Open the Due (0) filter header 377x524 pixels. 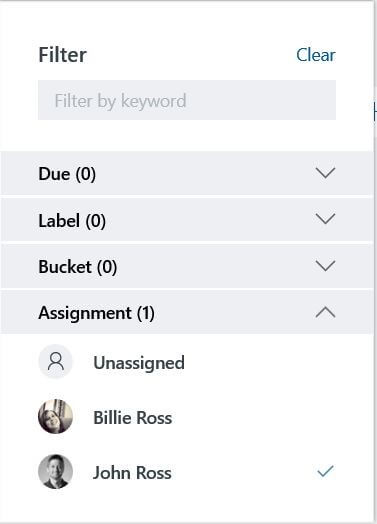(x=187, y=173)
